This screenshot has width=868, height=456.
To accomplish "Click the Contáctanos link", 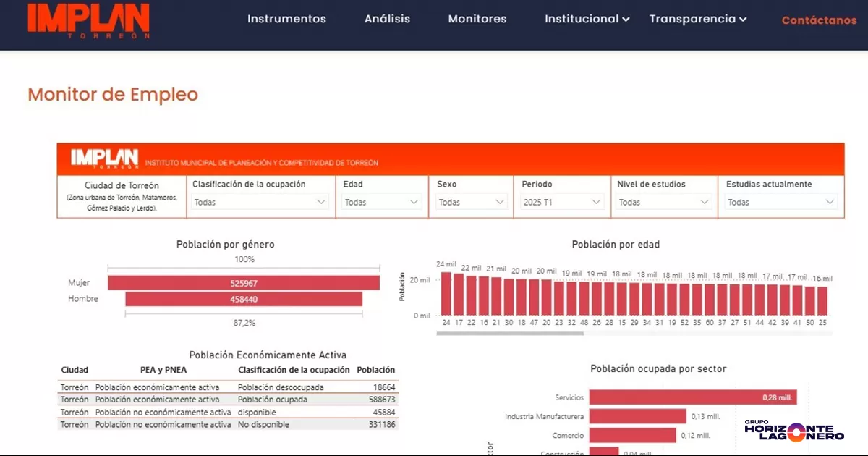I will pyautogui.click(x=819, y=20).
